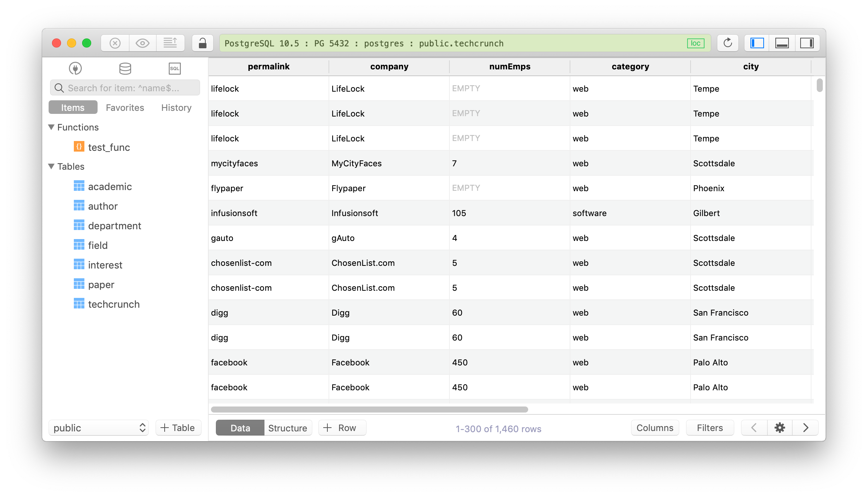Screen dimensions: 868x497
Task: Click the split view layout icon
Action: pos(782,43)
